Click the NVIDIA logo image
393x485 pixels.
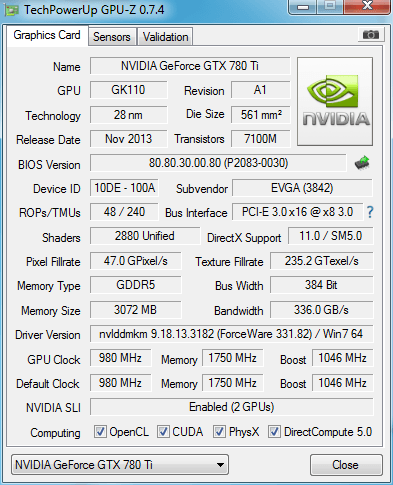(335, 101)
